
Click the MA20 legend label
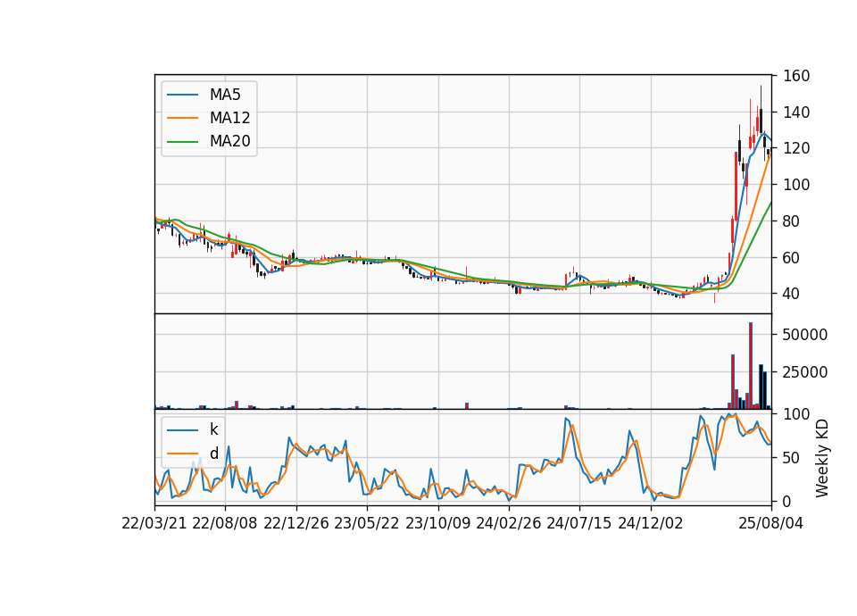click(229, 141)
